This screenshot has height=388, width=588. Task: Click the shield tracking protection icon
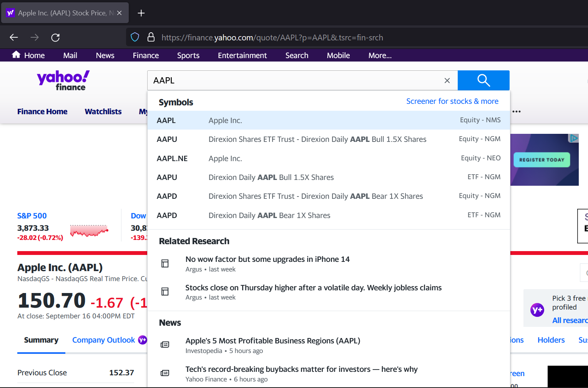[135, 37]
